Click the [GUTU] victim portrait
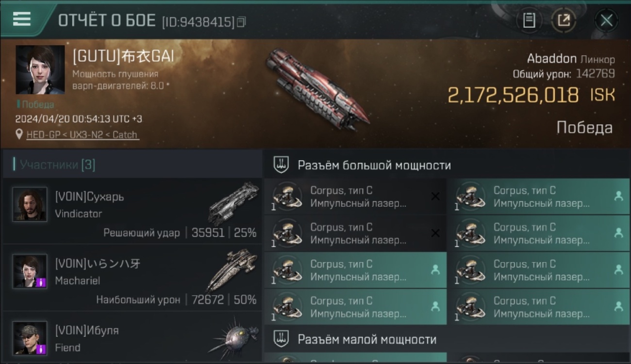 [40, 69]
